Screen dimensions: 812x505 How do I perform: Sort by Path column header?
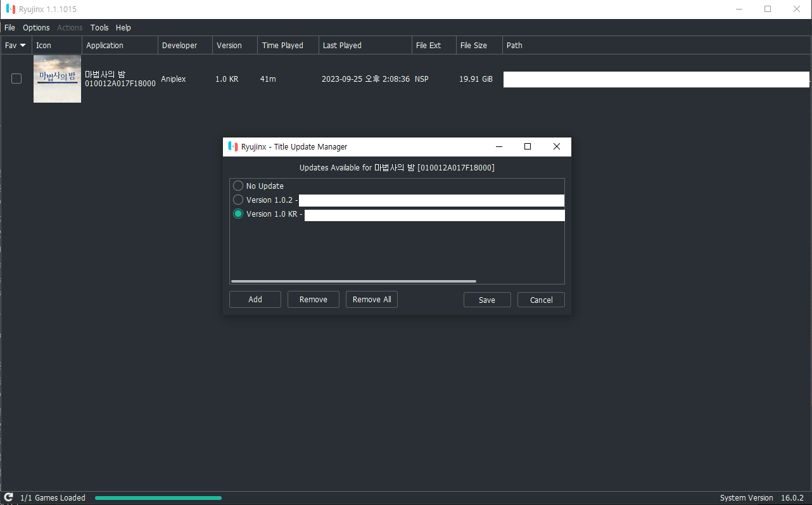point(657,46)
